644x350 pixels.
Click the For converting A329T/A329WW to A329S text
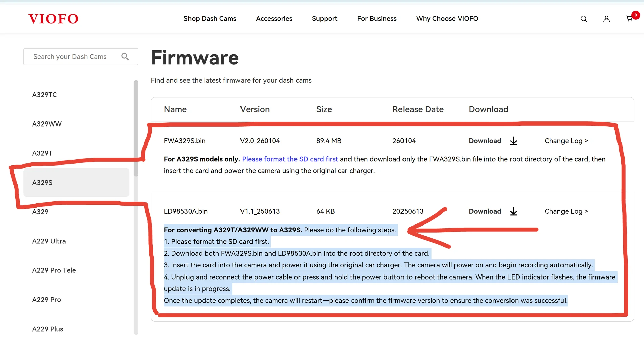(x=233, y=230)
